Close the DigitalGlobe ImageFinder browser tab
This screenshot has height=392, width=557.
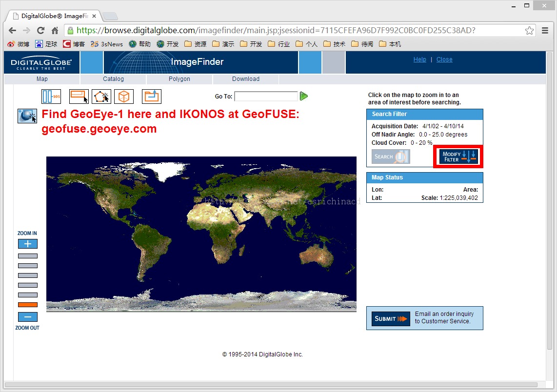click(x=94, y=16)
